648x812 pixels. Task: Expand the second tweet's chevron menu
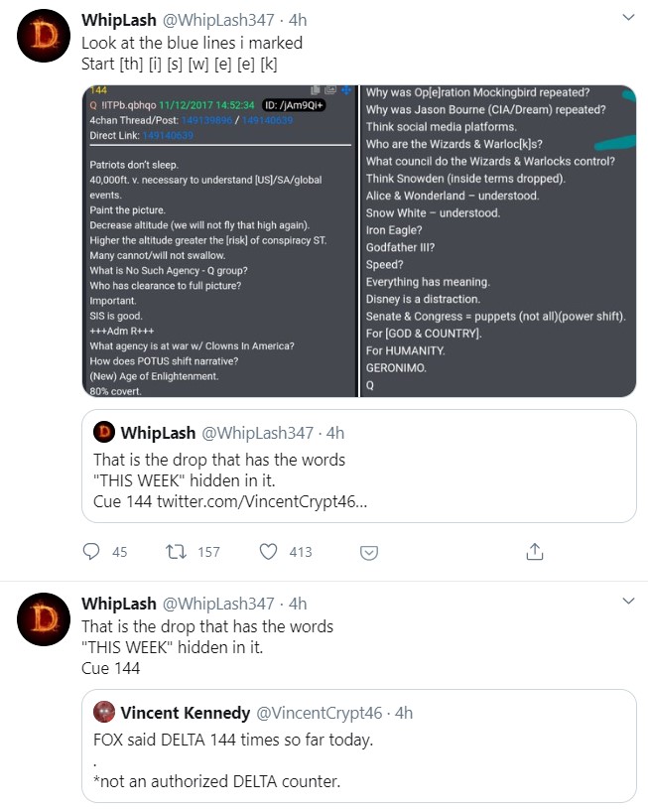tap(627, 602)
